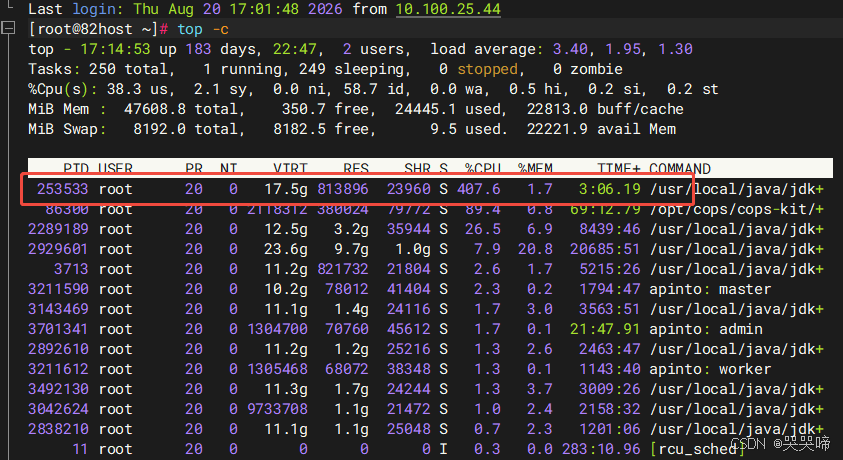Select the load average 3.40 value
Screen dimensions: 843x460
[570, 49]
